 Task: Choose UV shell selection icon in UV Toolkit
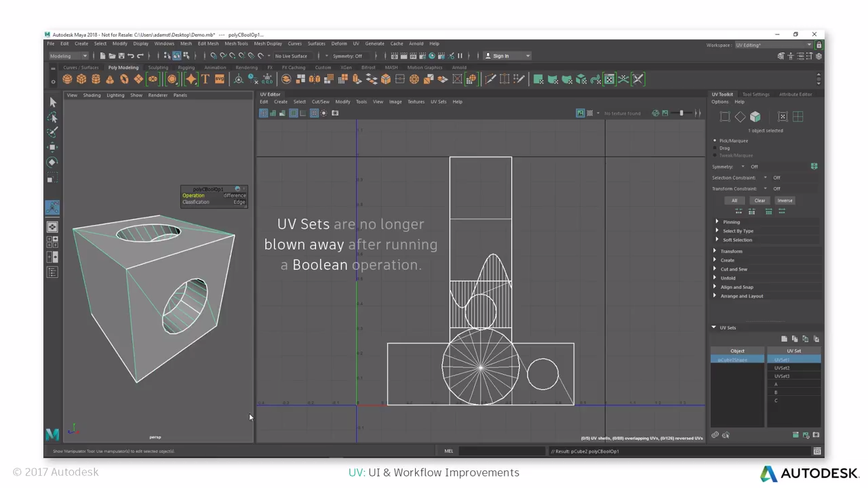click(798, 117)
